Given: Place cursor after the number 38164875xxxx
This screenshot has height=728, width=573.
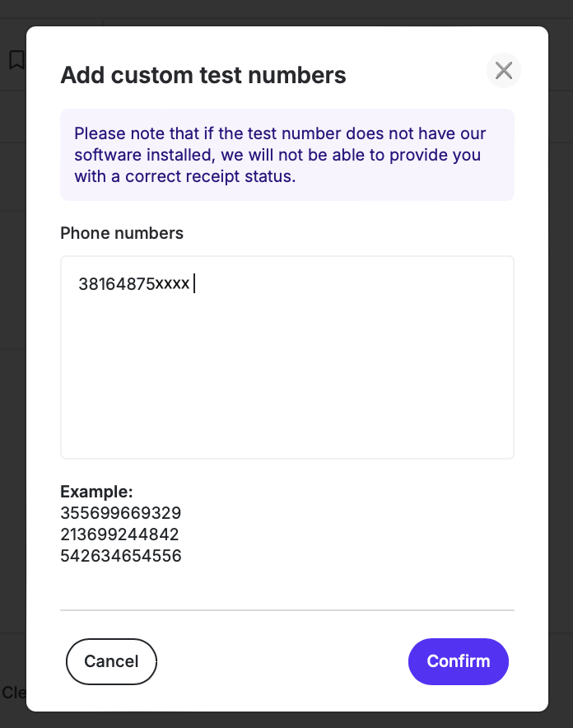Looking at the screenshot, I should tap(194, 283).
